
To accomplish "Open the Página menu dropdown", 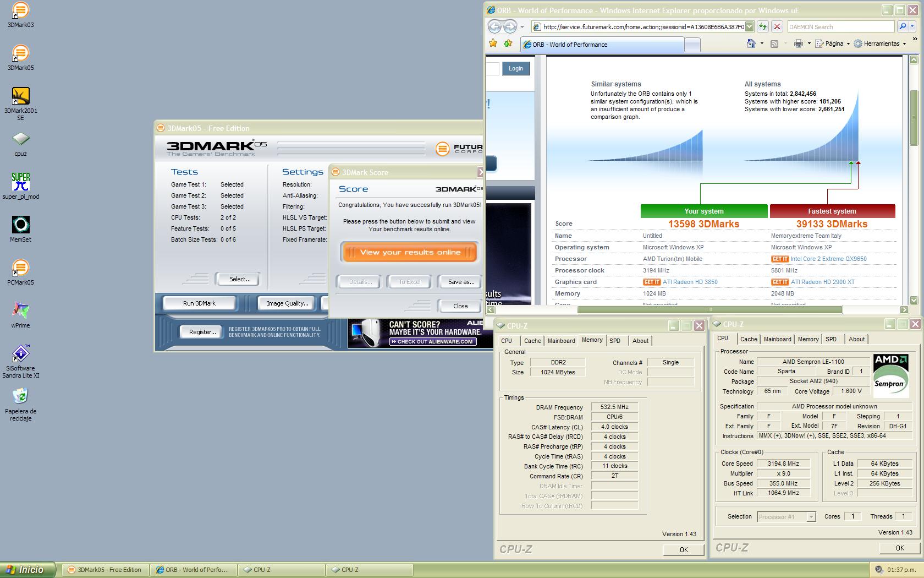I will click(833, 43).
